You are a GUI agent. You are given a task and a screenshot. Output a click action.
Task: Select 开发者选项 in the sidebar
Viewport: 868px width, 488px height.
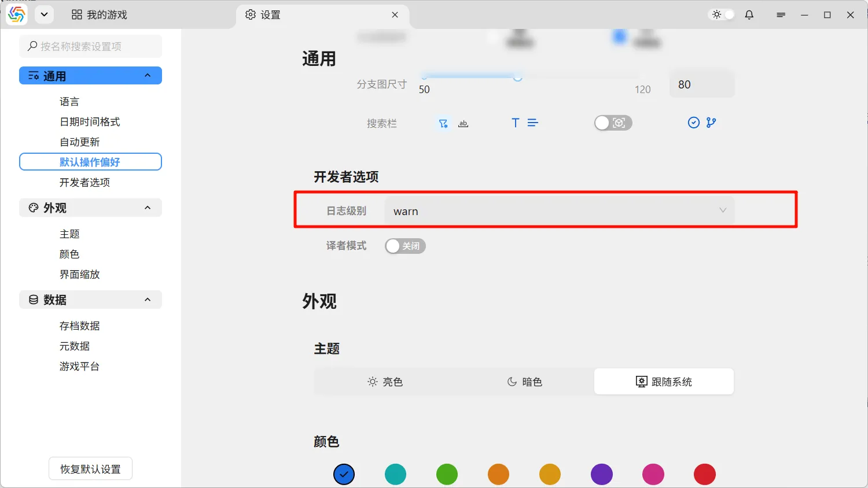click(x=84, y=182)
